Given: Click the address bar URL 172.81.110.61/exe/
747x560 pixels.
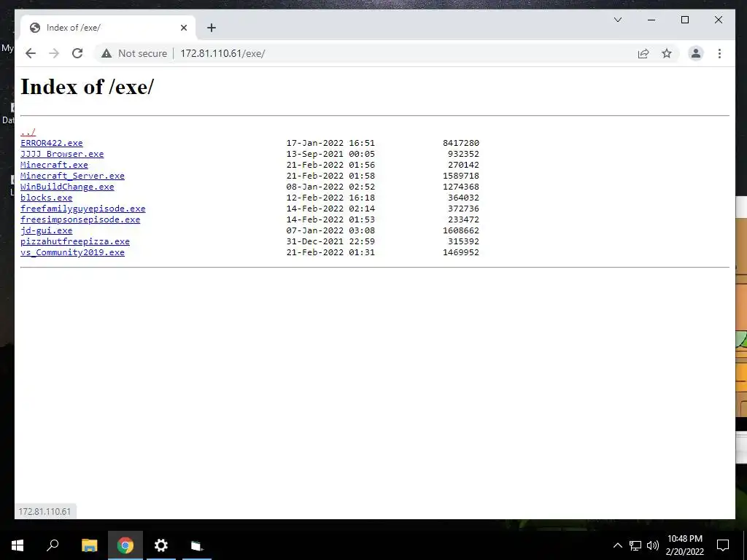Looking at the screenshot, I should coord(222,53).
